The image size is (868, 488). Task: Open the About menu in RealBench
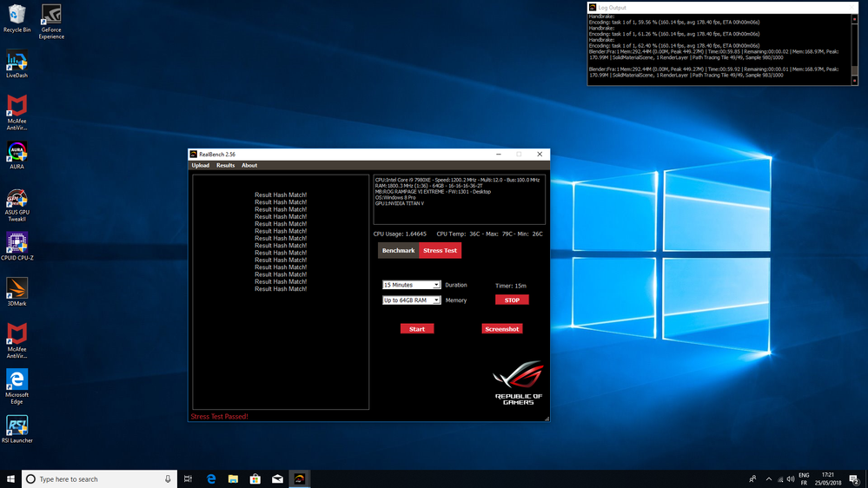[x=249, y=166]
